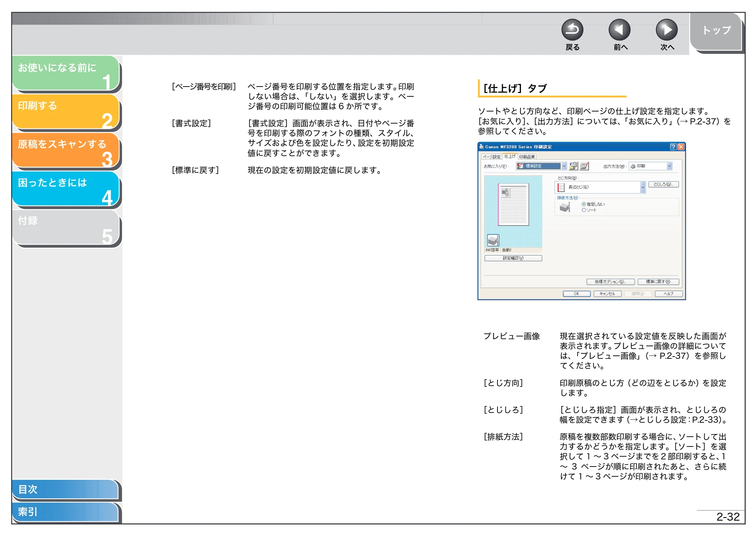The width and height of the screenshot is (756, 535).
Task: Open chapter 3 原稿をスキャンする
Action: point(66,150)
